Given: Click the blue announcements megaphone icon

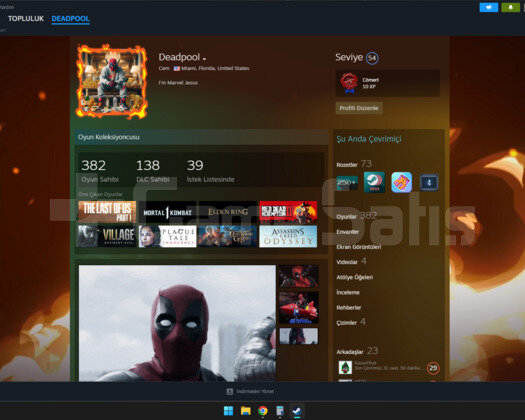Looking at the screenshot, I should point(489,7).
